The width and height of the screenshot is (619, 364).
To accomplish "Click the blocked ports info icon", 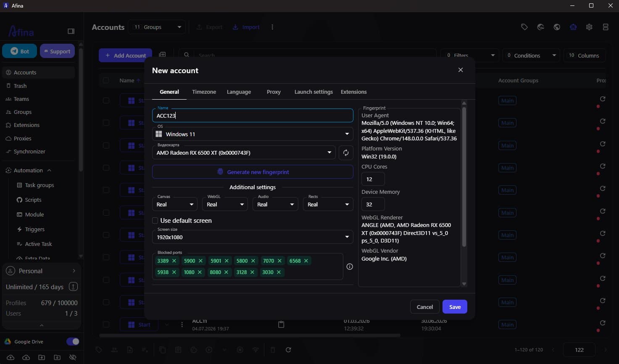I will click(x=350, y=266).
